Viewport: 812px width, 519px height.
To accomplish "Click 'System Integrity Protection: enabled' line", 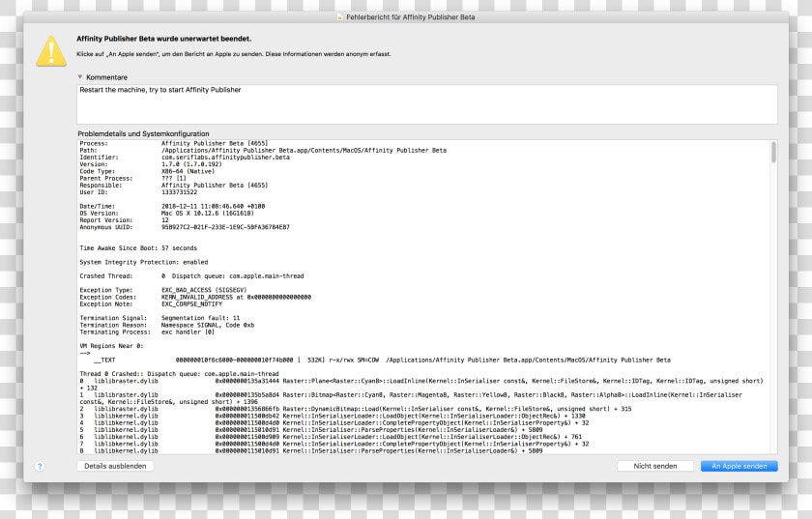I will (143, 262).
